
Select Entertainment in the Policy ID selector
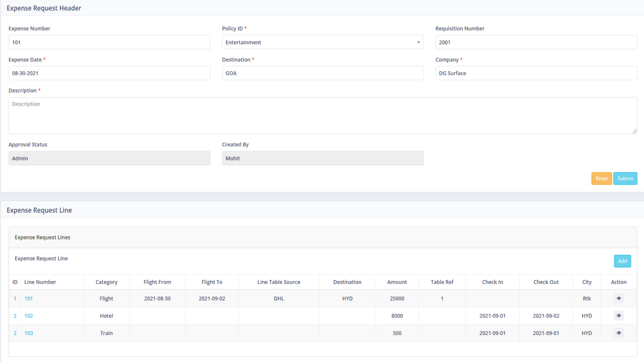[323, 42]
